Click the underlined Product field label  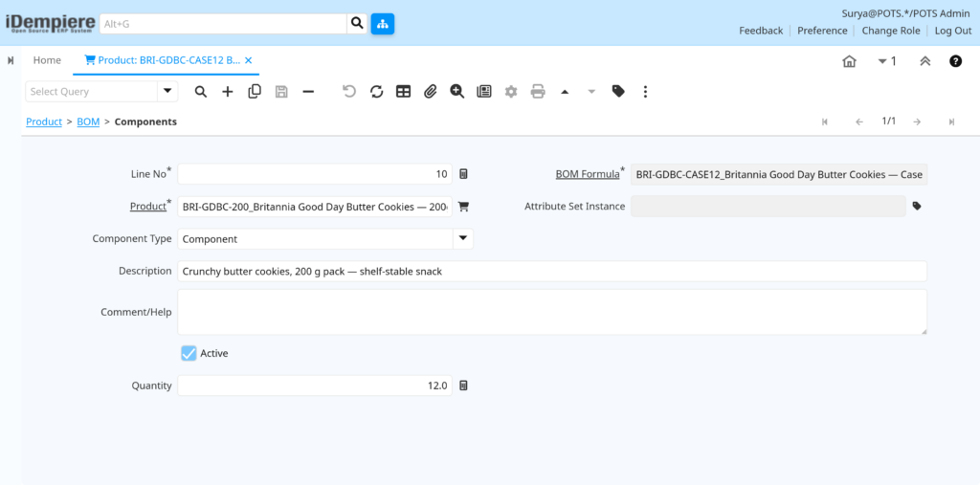(148, 207)
